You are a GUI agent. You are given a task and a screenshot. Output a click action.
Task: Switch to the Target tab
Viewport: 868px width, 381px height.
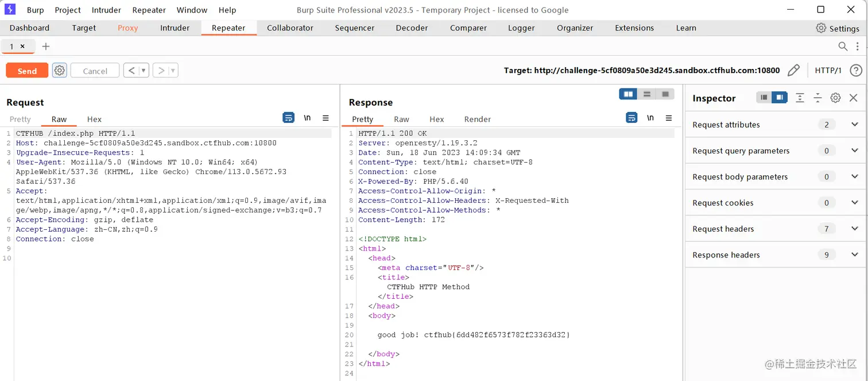(x=84, y=28)
